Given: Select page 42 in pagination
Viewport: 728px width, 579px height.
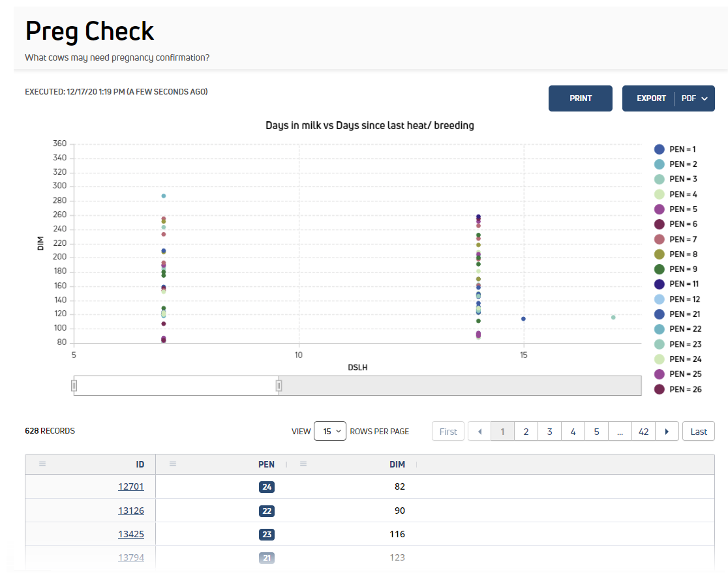Looking at the screenshot, I should pos(643,432).
